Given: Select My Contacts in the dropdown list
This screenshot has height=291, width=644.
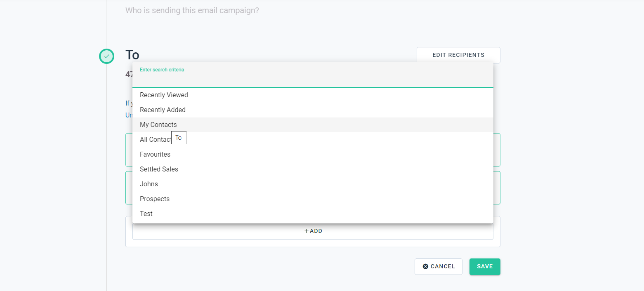Looking at the screenshot, I should (313, 125).
